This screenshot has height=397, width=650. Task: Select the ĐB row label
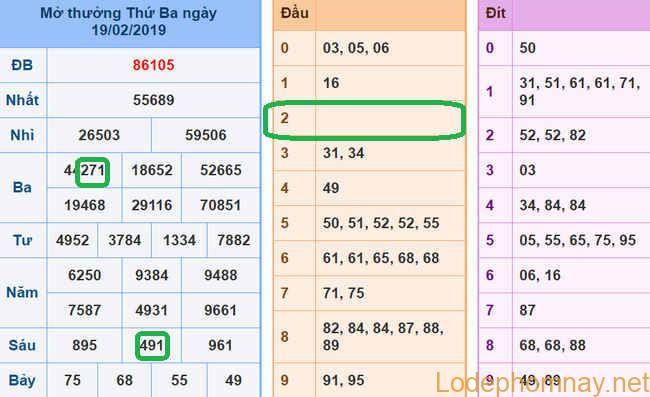click(x=22, y=65)
